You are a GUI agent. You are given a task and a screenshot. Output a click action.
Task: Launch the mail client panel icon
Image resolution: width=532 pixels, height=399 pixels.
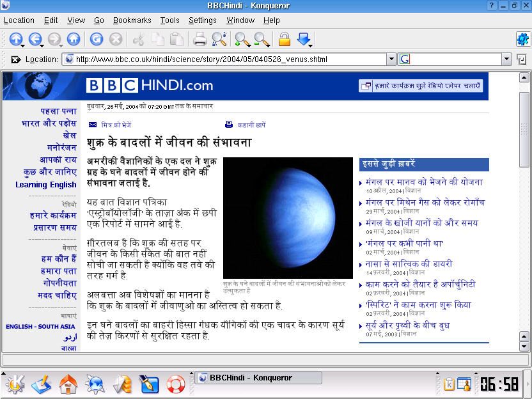[x=123, y=384]
